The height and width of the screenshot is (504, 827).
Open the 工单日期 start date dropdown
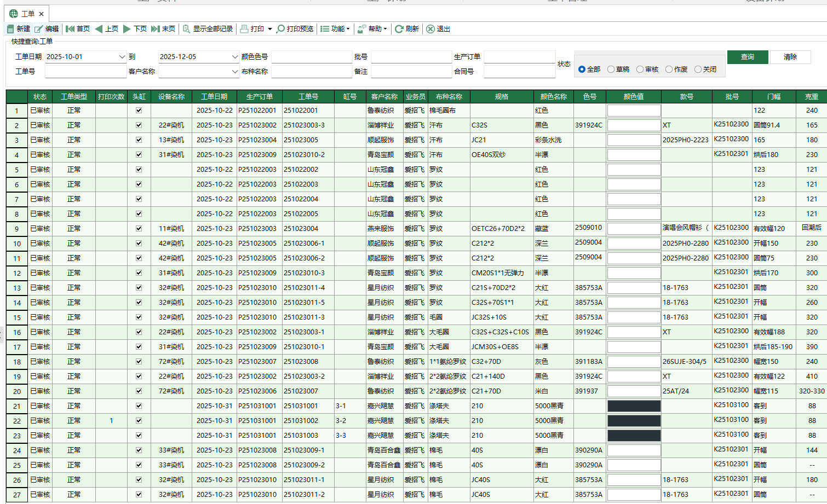click(x=122, y=57)
